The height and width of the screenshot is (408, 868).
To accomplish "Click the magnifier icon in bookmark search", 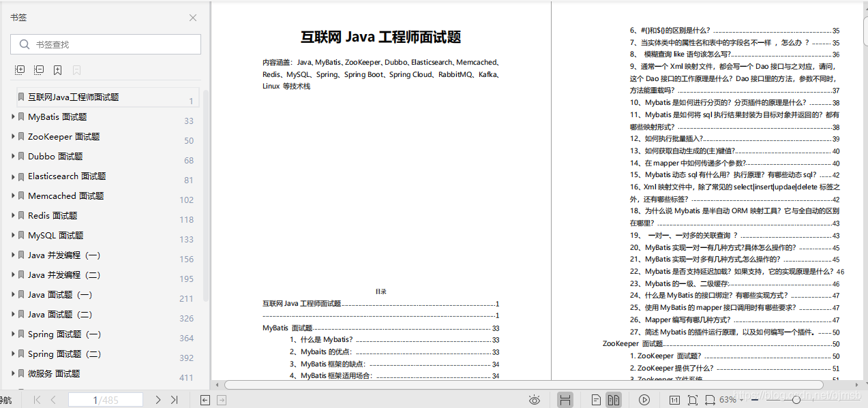I will coord(25,44).
